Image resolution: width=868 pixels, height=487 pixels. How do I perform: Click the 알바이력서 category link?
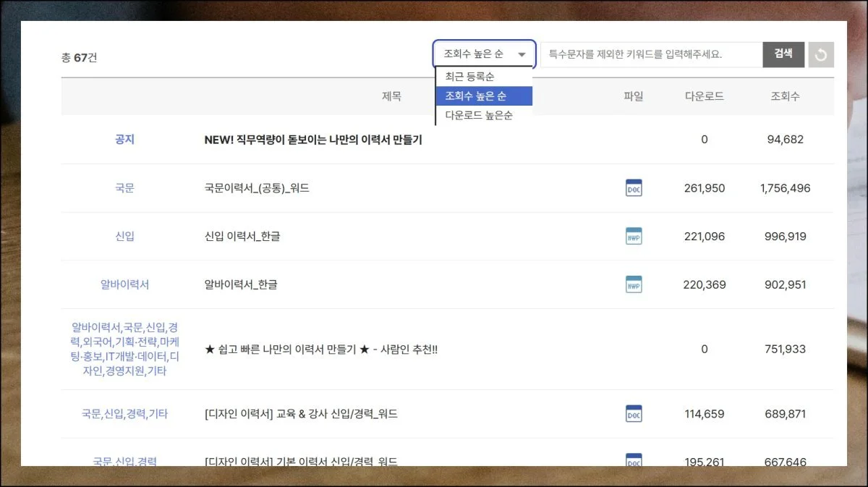point(124,284)
